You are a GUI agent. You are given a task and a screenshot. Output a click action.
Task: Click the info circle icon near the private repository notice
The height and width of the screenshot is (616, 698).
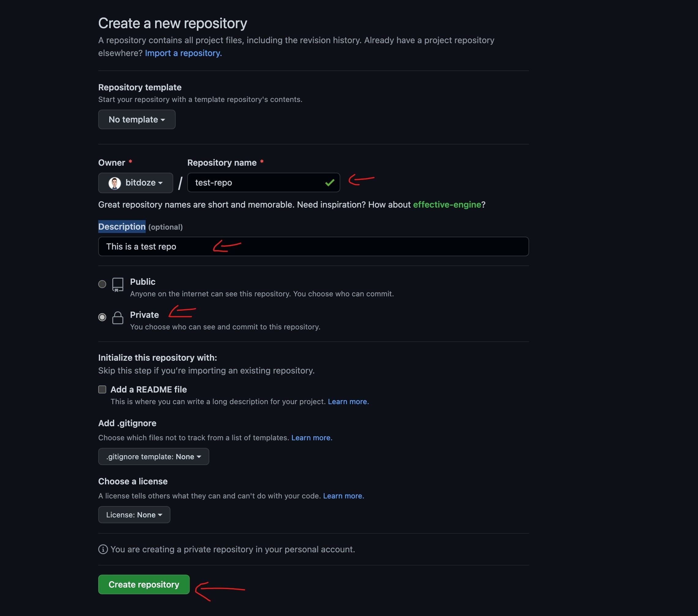pos(103,549)
